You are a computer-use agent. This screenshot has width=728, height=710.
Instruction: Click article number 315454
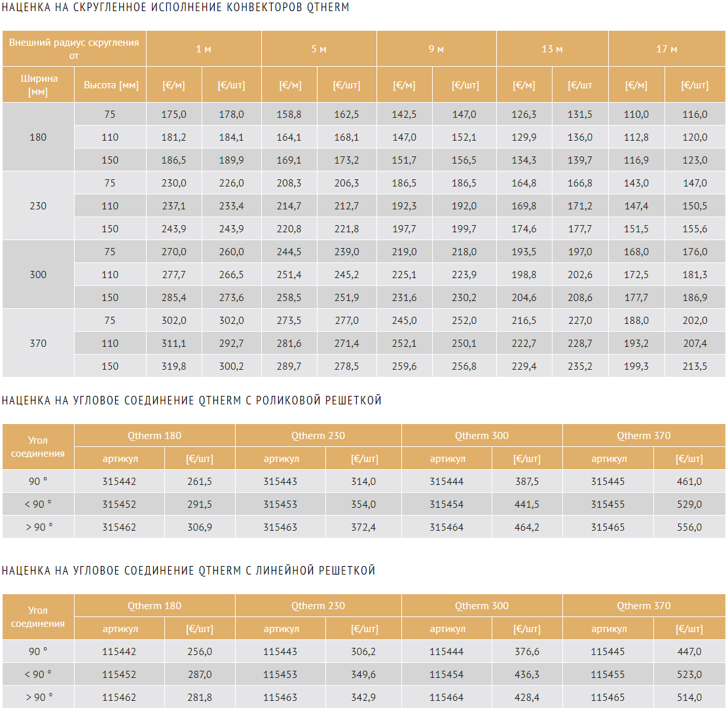(x=446, y=504)
